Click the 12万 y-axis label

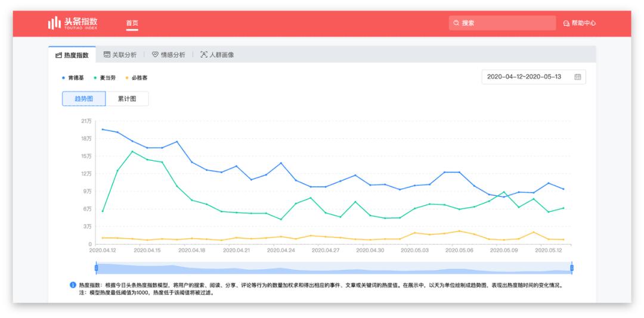[x=86, y=173]
